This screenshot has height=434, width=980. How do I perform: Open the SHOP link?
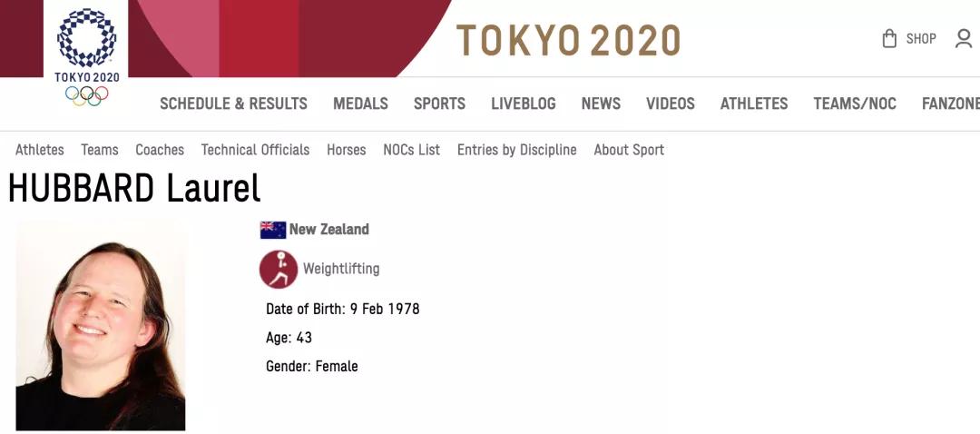pyautogui.click(x=921, y=39)
